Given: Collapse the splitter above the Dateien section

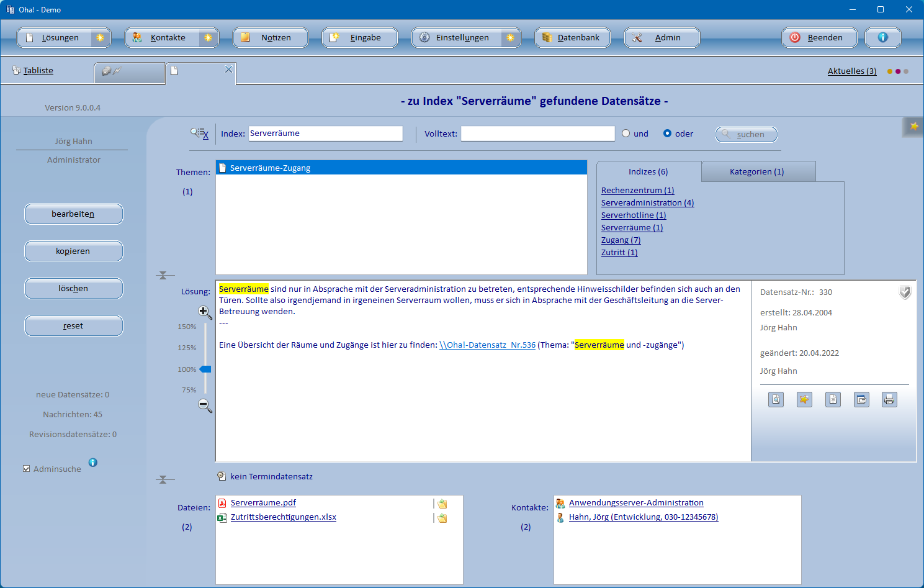Looking at the screenshot, I should [163, 479].
